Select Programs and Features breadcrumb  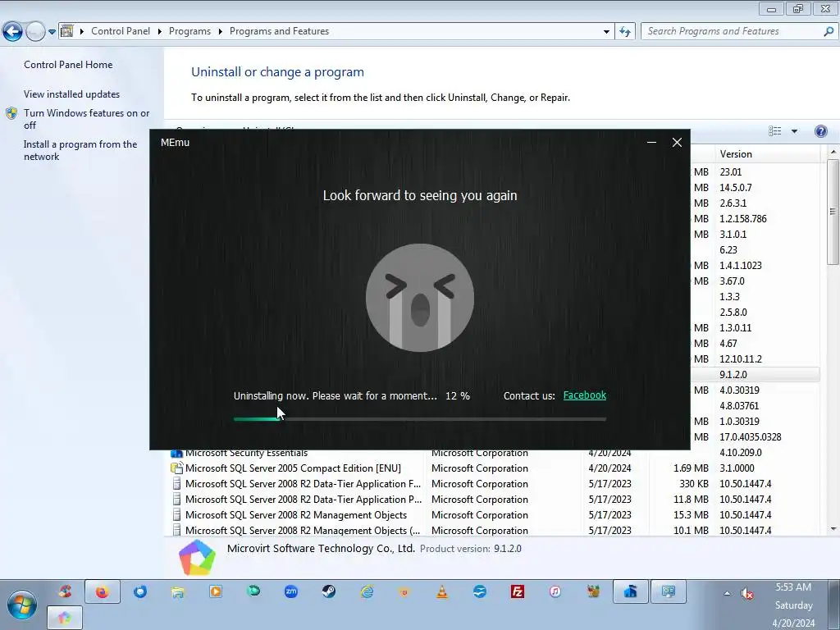279,31
